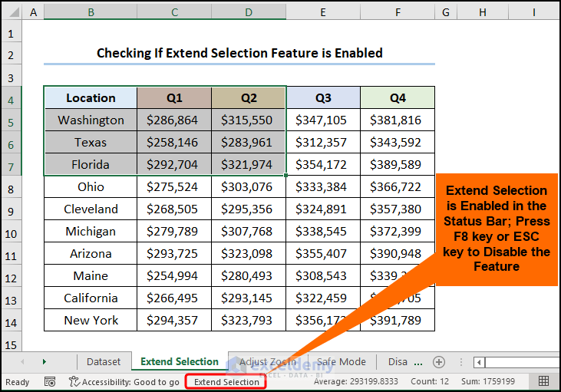Open the partially shown Disa sheet tab
This screenshot has height=392, width=561.
coord(398,361)
